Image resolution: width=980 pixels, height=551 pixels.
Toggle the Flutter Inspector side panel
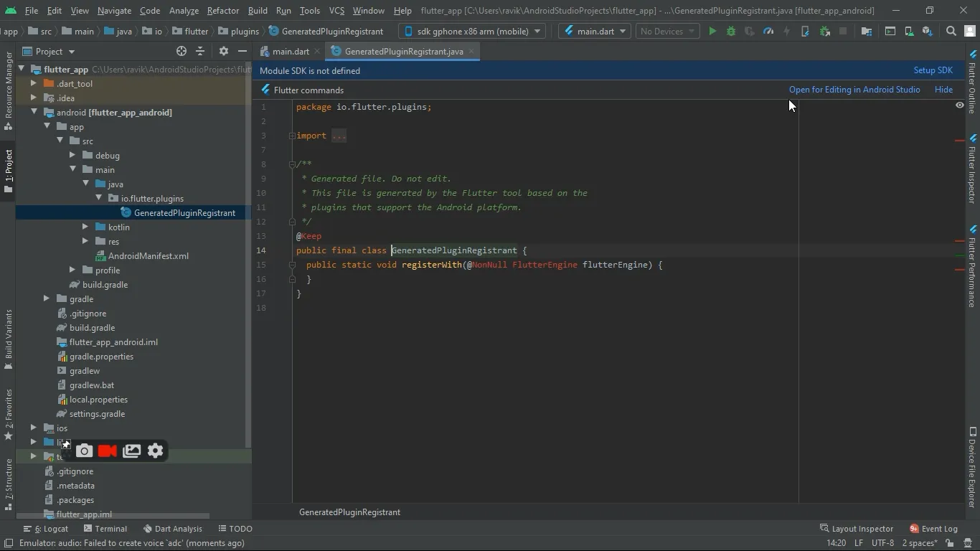tap(972, 172)
